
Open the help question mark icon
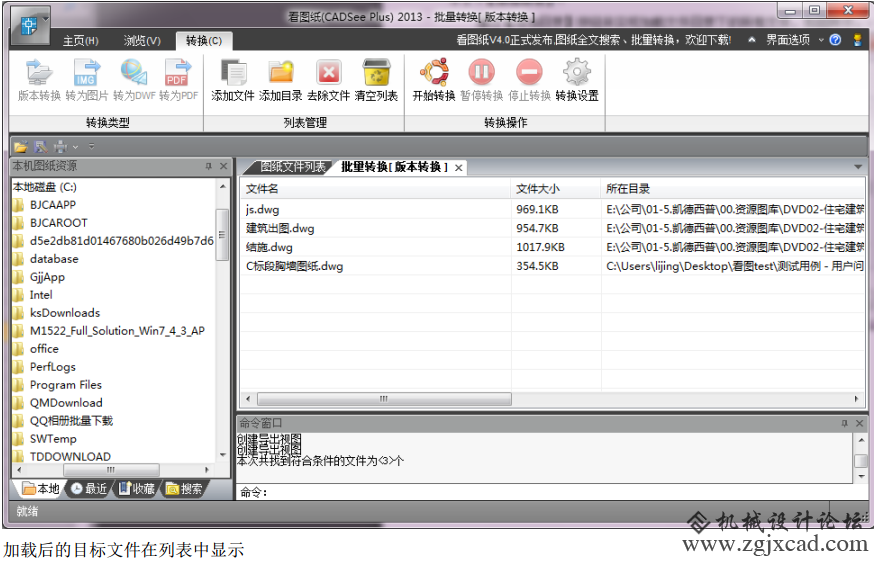835,40
